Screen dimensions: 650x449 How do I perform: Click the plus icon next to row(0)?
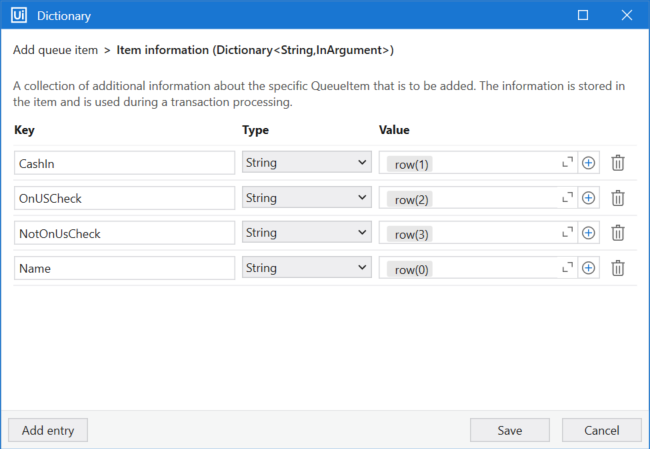click(x=588, y=268)
